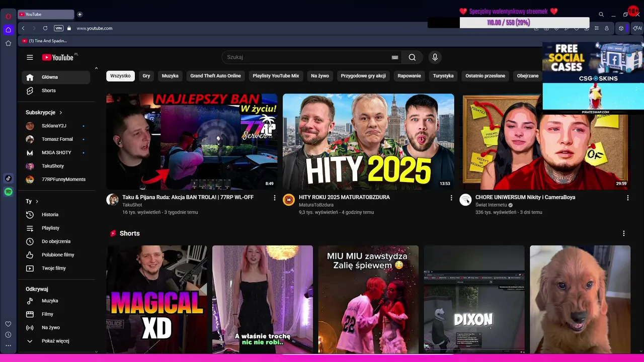Switch to the YouTube tab
Screen dimensions: 644x362
pos(46,15)
